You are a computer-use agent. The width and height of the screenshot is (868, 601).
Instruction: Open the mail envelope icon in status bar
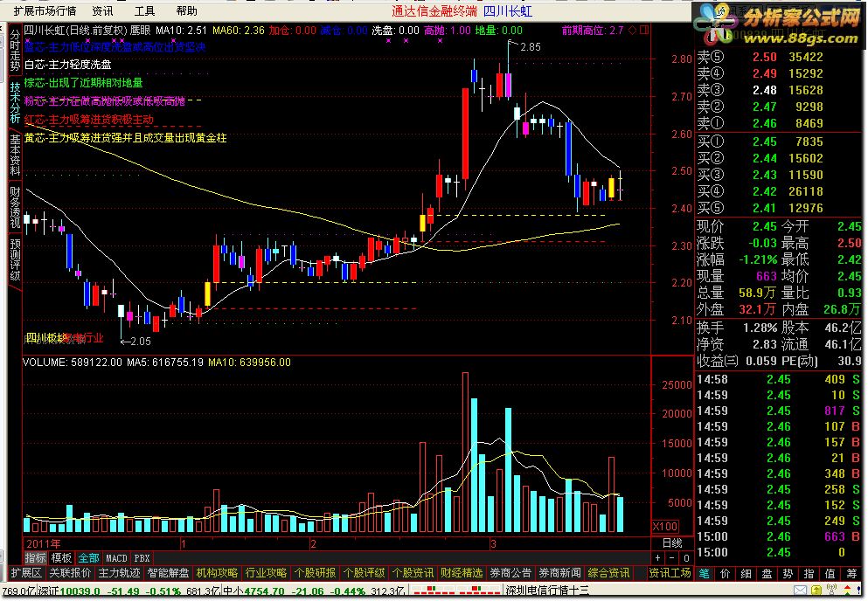pyautogui.click(x=800, y=591)
